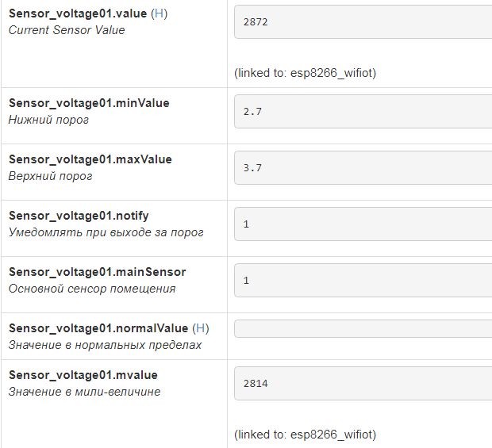
Task: Select the Sensor_voltage01.minValue label text
Action: tap(89, 103)
